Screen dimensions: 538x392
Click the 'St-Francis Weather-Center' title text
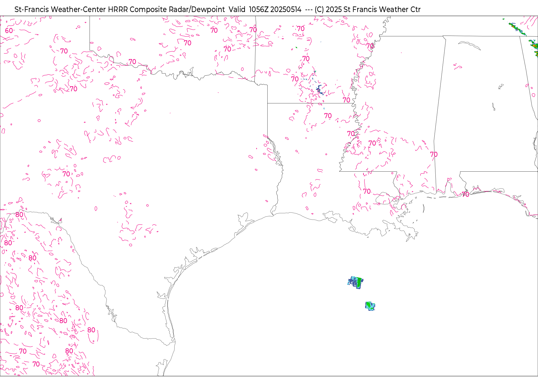pos(60,10)
